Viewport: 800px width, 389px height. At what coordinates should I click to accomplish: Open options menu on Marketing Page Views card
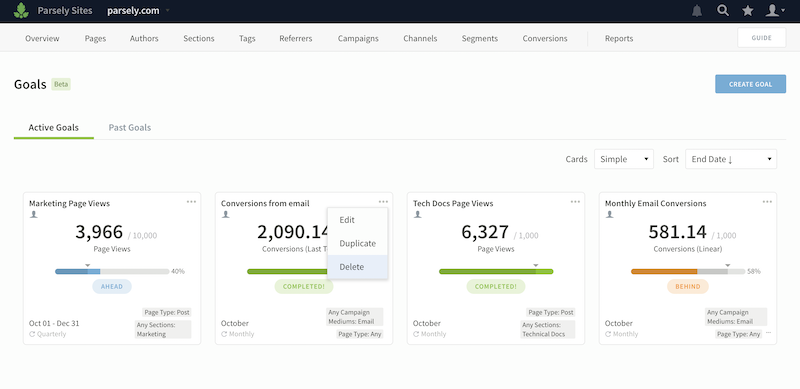tap(191, 202)
